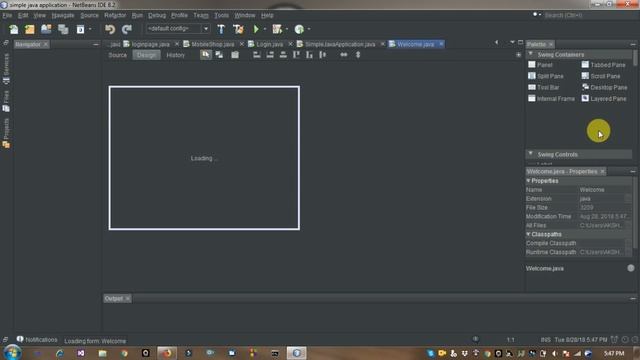This screenshot has height=360, width=640.
Task: Click the sixth align icon in designer toolbar
Action: [322, 55]
